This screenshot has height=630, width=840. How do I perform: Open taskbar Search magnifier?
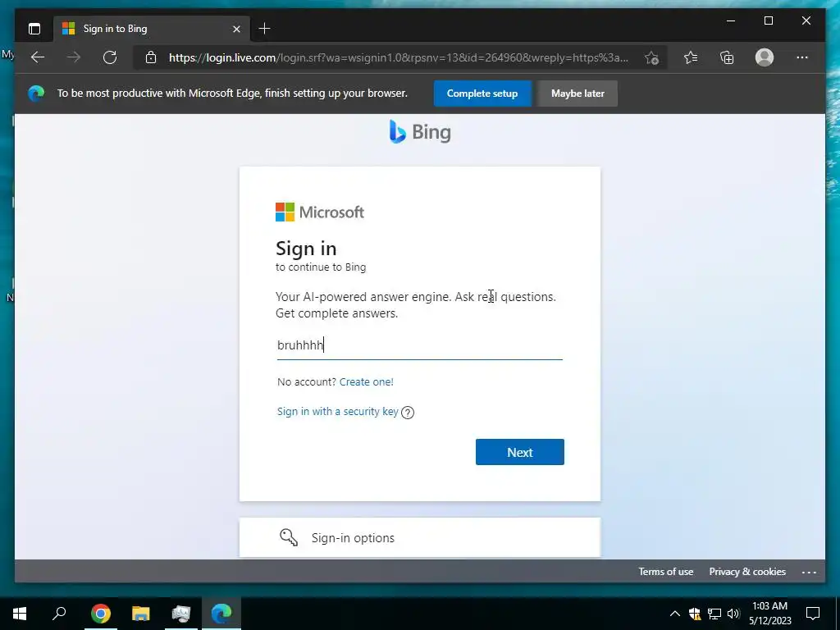click(x=59, y=614)
